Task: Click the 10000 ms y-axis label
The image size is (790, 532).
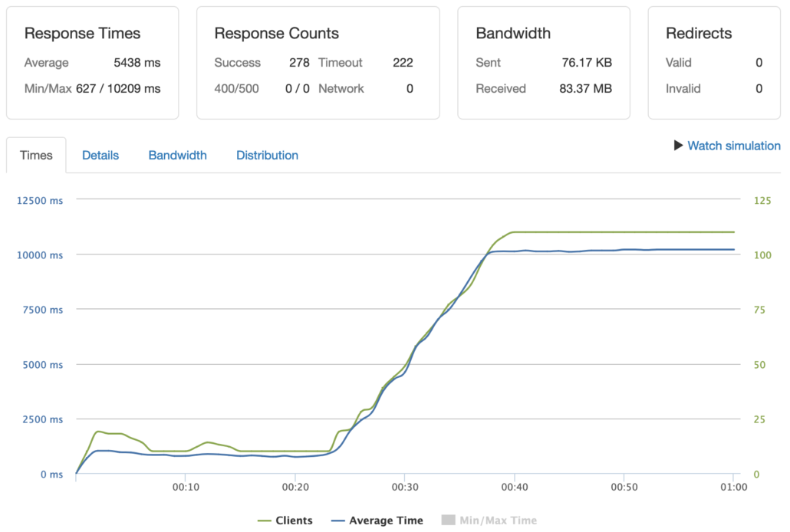Action: click(39, 255)
